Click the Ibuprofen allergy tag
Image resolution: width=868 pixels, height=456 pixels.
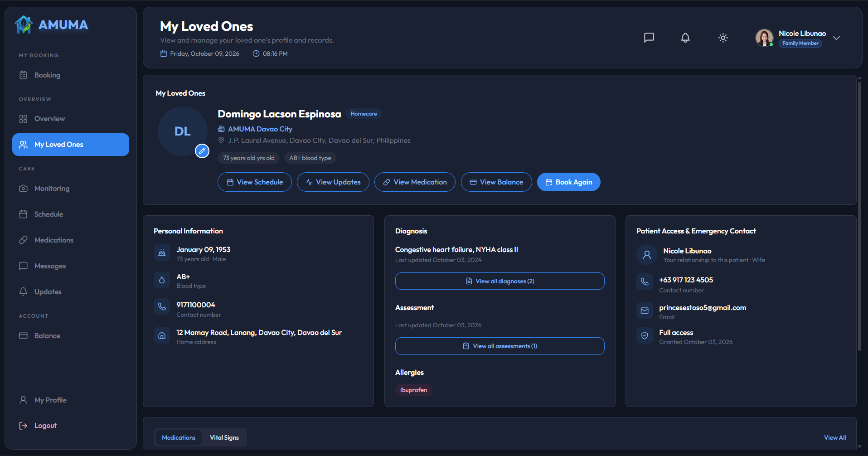click(x=413, y=390)
